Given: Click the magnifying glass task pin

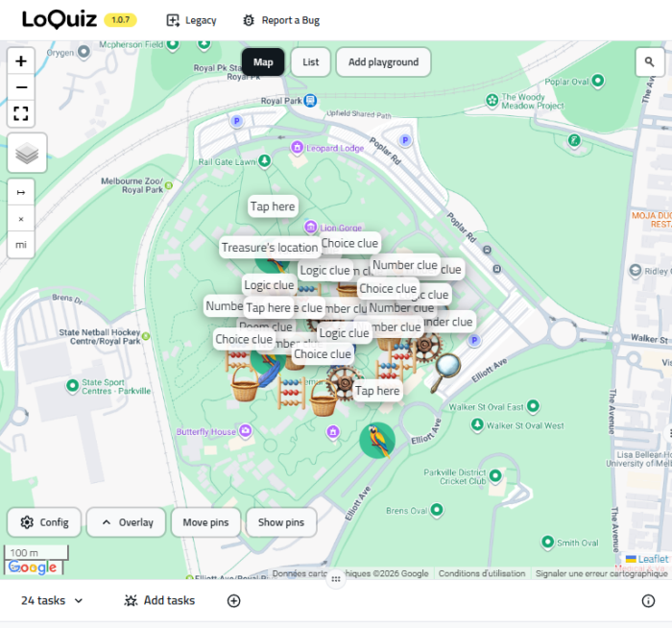Looking at the screenshot, I should pyautogui.click(x=445, y=373).
